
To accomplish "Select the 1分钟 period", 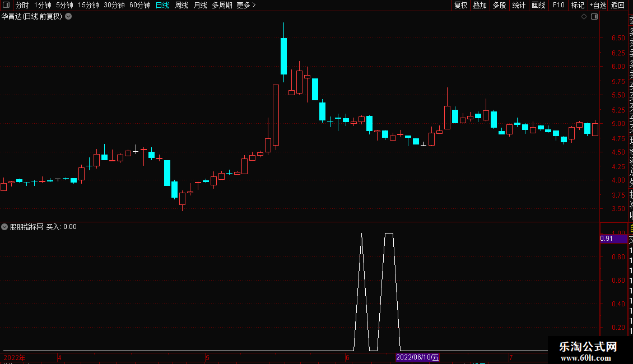I will point(43,5).
